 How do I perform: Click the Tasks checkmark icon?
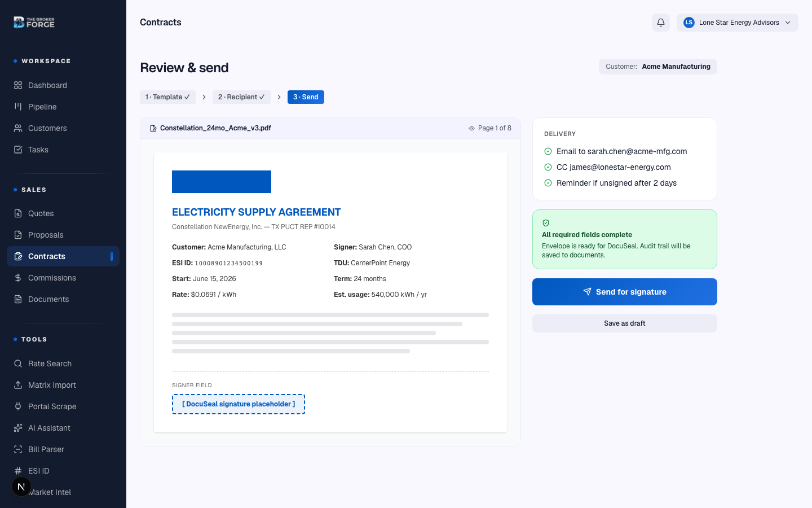[18, 150]
